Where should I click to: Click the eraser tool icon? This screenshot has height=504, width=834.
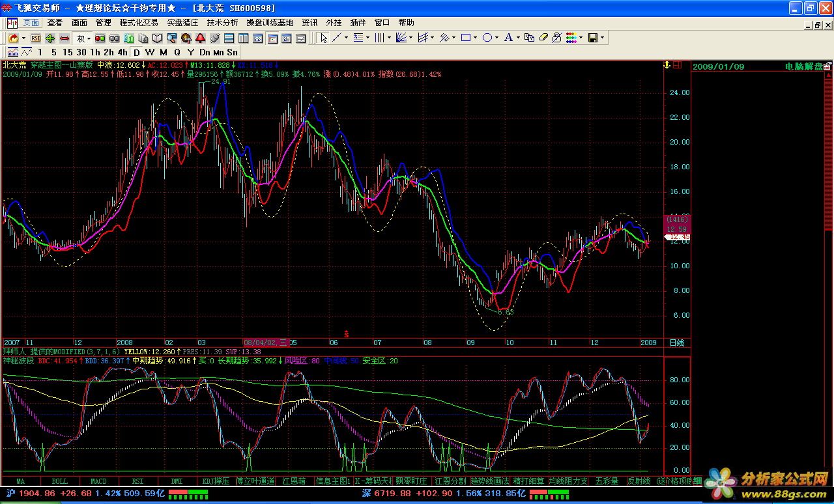(x=543, y=38)
